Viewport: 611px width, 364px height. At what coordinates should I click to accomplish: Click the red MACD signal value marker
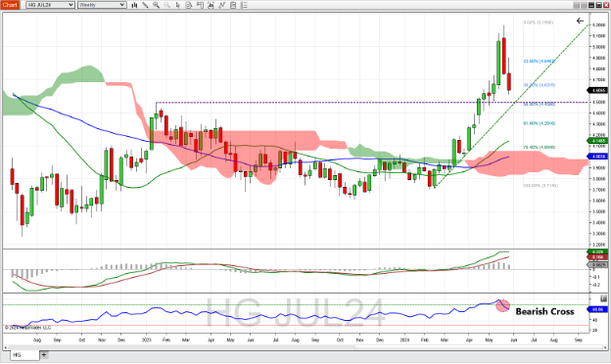tap(597, 257)
